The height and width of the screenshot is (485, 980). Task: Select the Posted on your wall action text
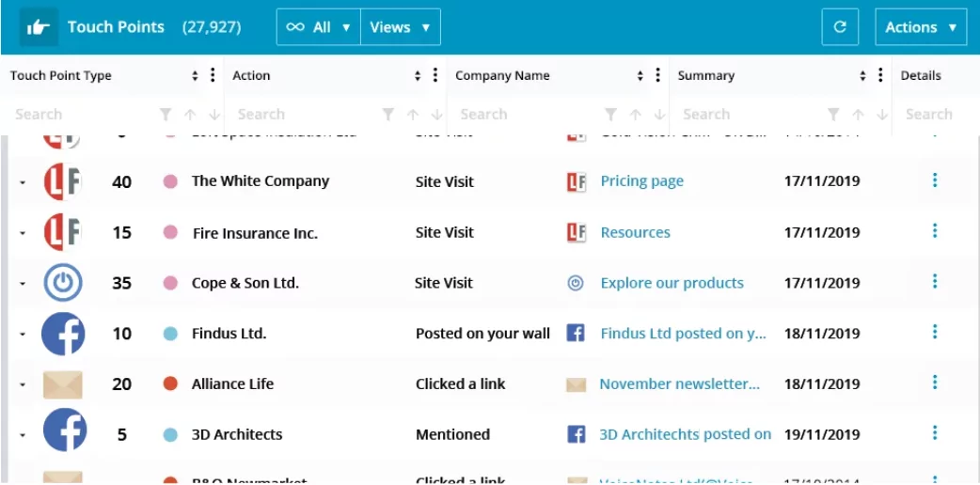click(x=482, y=334)
